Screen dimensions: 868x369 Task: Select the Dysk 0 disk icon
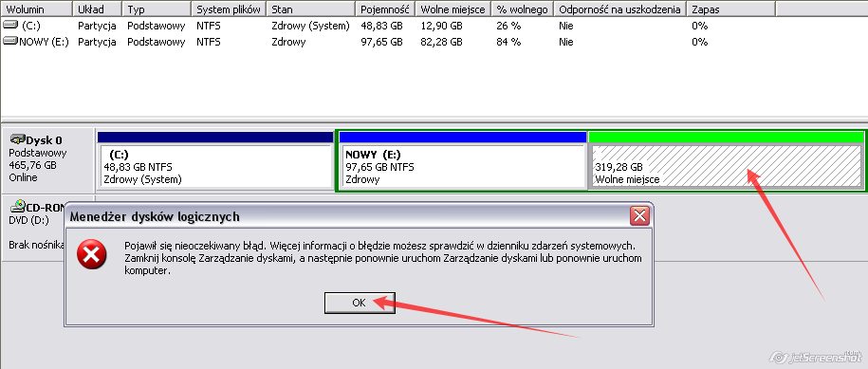coord(18,139)
